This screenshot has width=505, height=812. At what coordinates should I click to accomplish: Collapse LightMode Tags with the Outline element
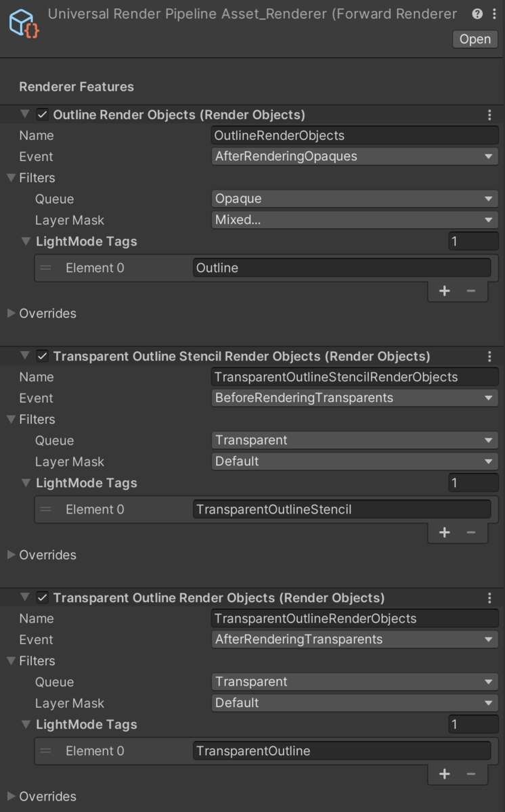(26, 242)
